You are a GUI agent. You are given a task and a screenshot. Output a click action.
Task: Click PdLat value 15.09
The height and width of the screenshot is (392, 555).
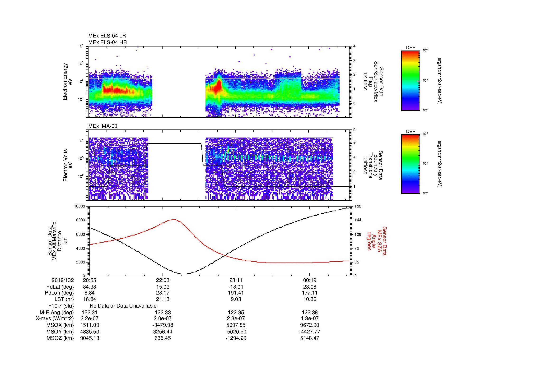point(163,287)
